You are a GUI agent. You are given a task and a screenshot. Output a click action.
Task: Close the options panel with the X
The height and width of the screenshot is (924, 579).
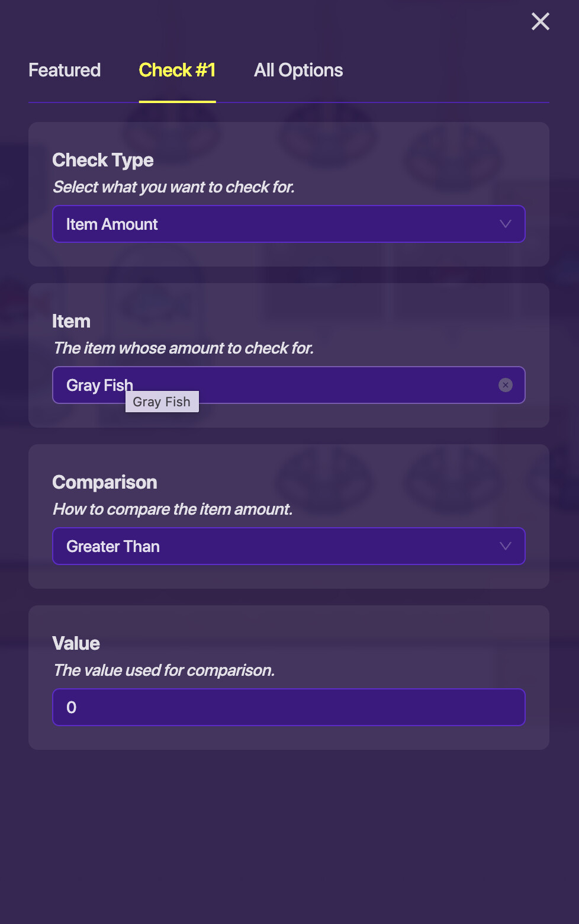coord(540,22)
